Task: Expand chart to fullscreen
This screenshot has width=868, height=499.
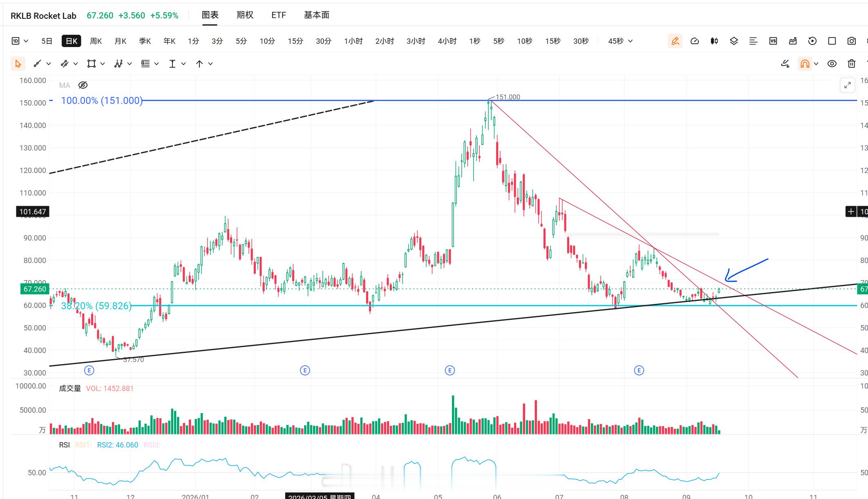Action: pyautogui.click(x=848, y=85)
